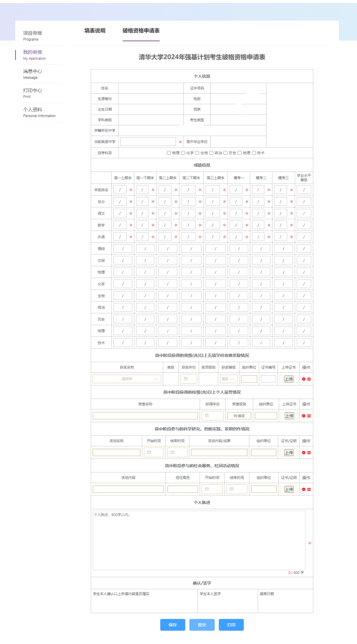Select the 地理 subject checkbox

pyautogui.click(x=240, y=153)
